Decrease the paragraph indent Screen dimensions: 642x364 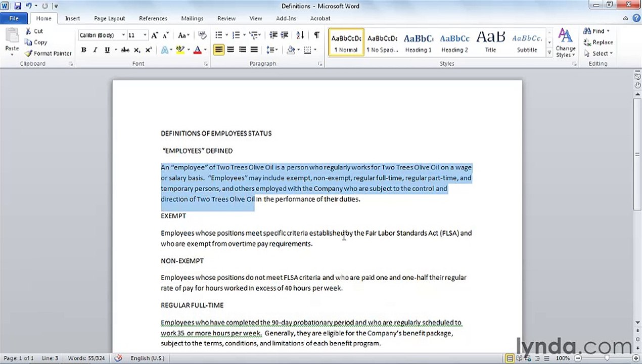click(x=273, y=35)
